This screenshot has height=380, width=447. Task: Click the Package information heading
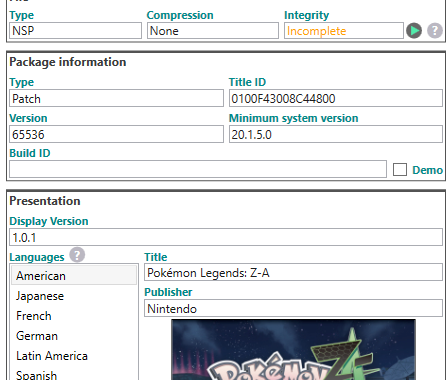pos(68,62)
